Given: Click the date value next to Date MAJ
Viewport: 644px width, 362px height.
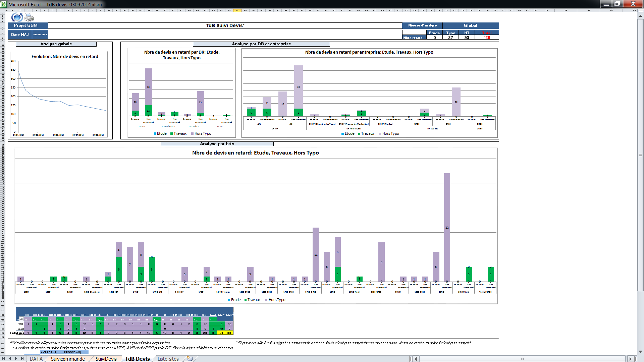Looking at the screenshot, I should pos(40,35).
